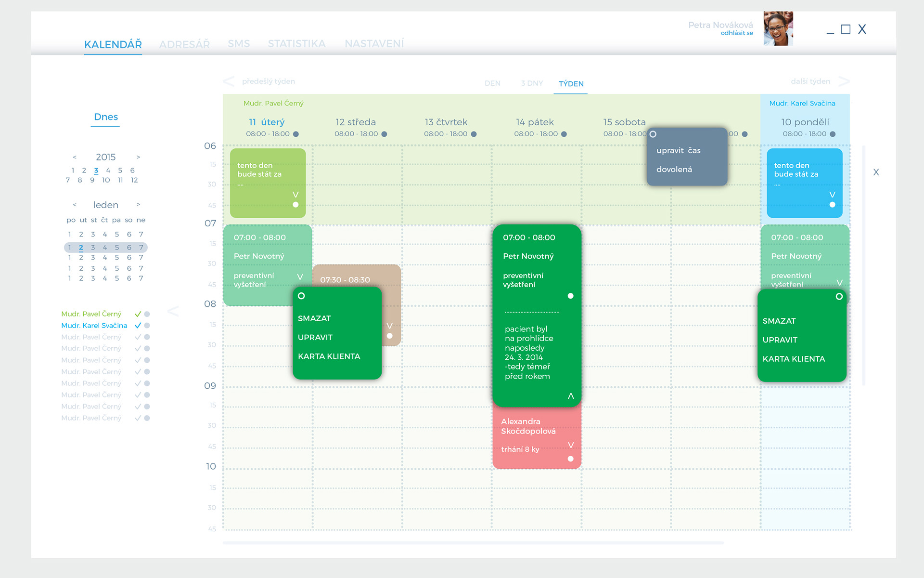Open the STATISTIKA tab
924x578 pixels.
coord(296,44)
